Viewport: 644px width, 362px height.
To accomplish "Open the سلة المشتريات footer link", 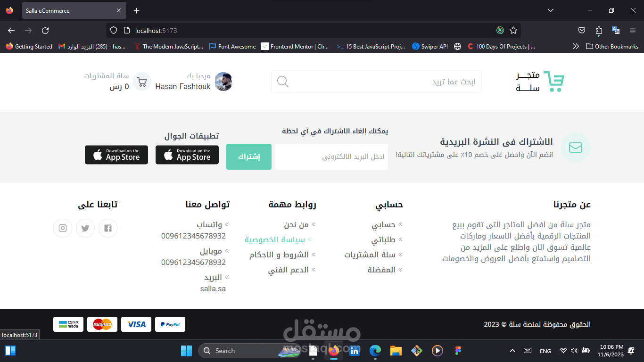I will point(370,255).
